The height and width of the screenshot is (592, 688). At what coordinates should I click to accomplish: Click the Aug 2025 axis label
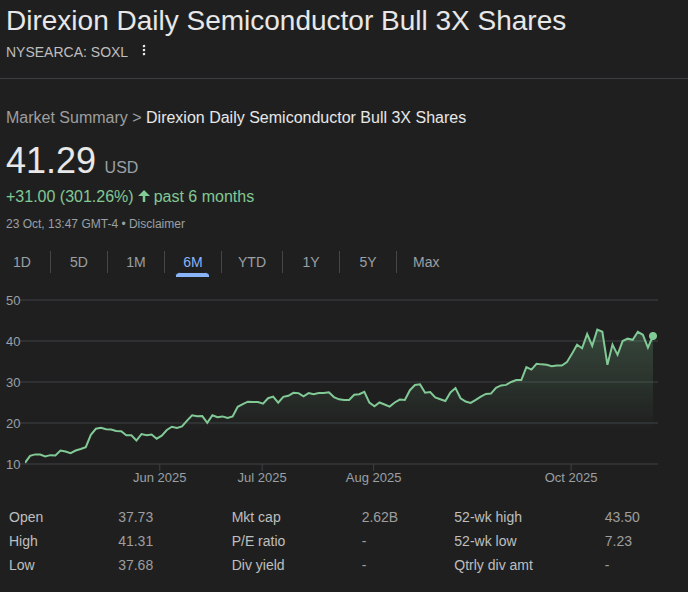click(x=373, y=477)
